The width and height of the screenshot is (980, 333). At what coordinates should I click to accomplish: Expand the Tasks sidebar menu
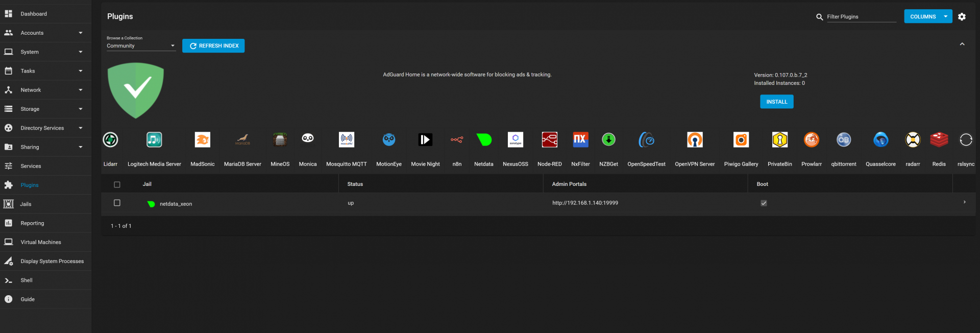pyautogui.click(x=45, y=71)
